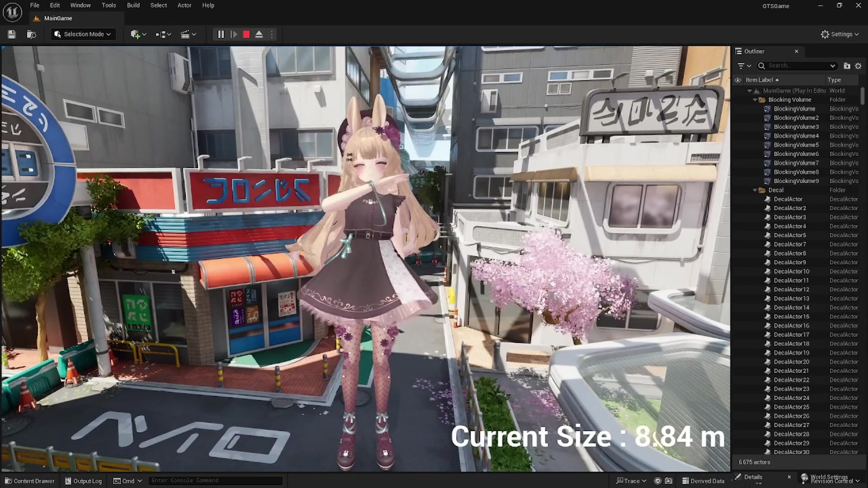The height and width of the screenshot is (488, 868).
Task: Click the browse content folder icon
Action: (x=31, y=34)
